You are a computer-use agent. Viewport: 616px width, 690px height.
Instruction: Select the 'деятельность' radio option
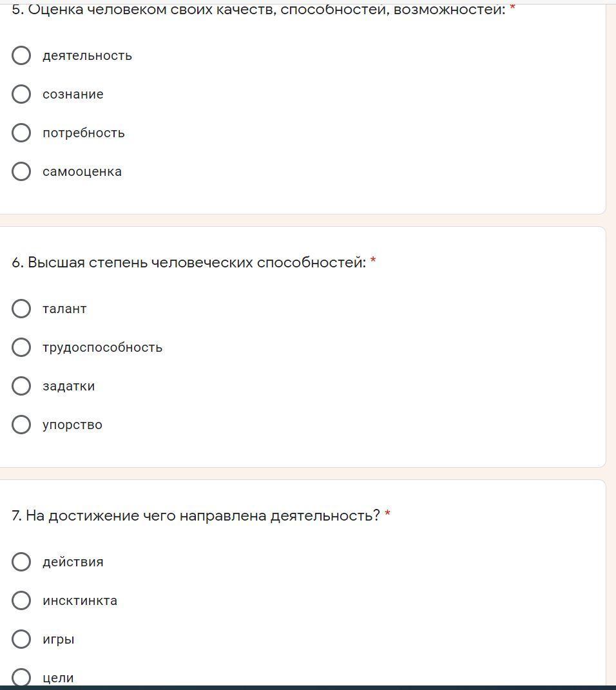tap(21, 55)
